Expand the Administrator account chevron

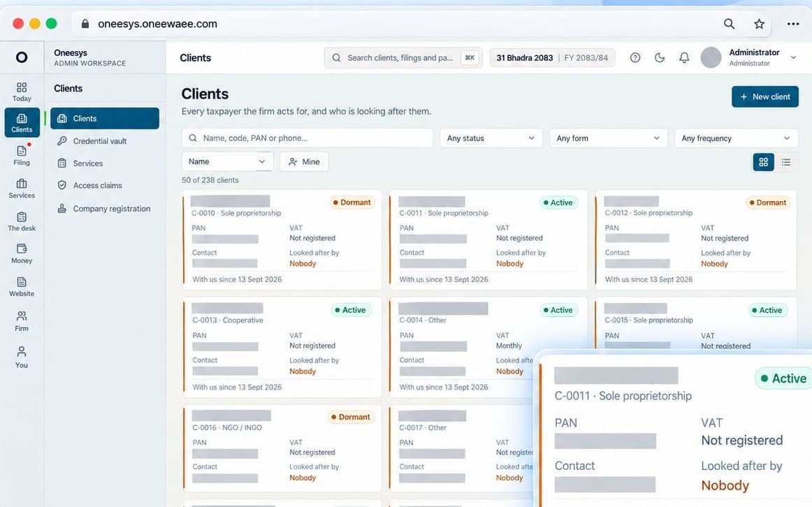793,57
